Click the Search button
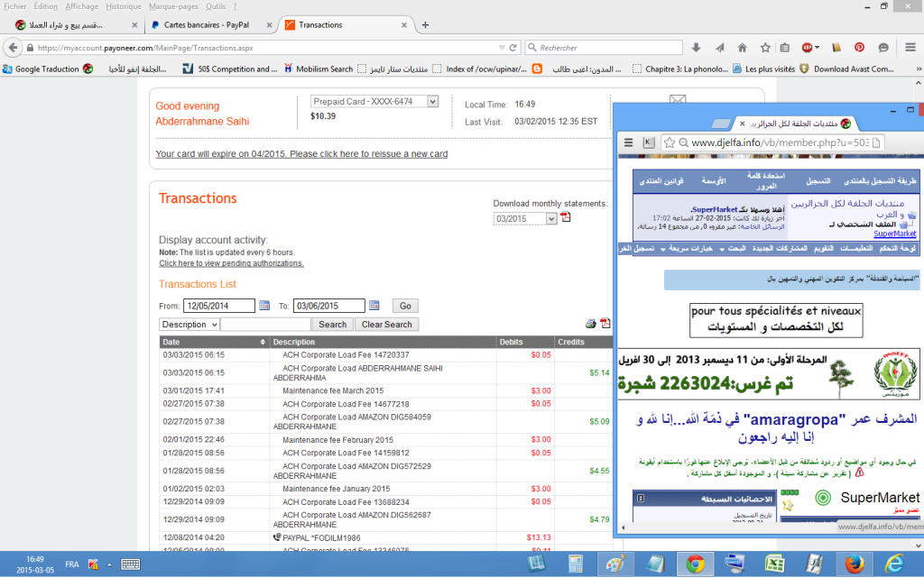 click(x=332, y=325)
